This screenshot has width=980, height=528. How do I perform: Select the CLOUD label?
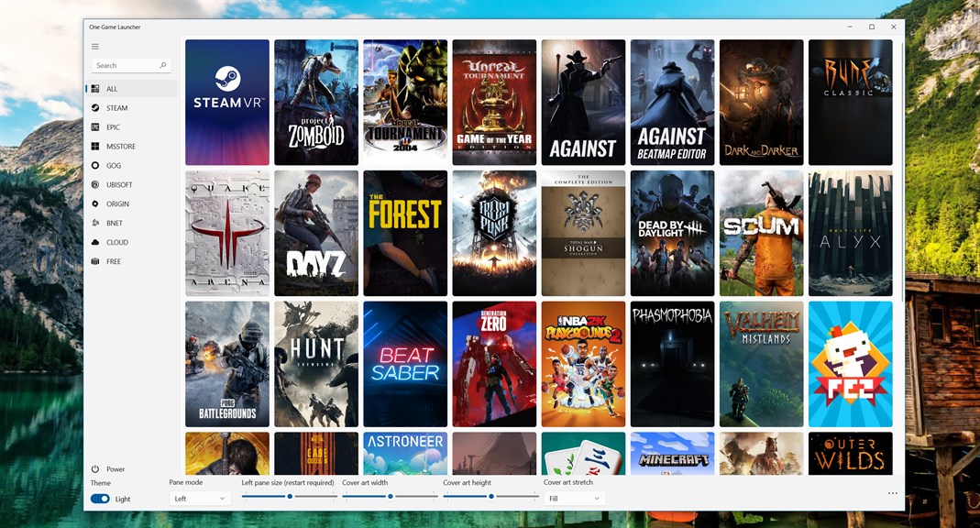[x=117, y=242]
